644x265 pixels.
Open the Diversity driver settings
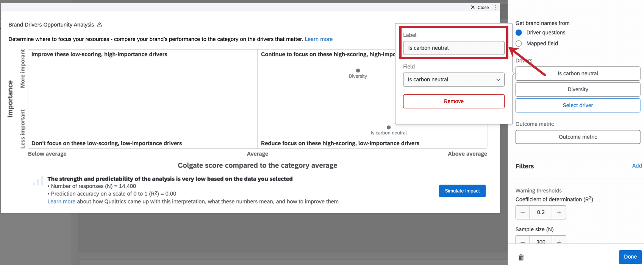point(578,89)
